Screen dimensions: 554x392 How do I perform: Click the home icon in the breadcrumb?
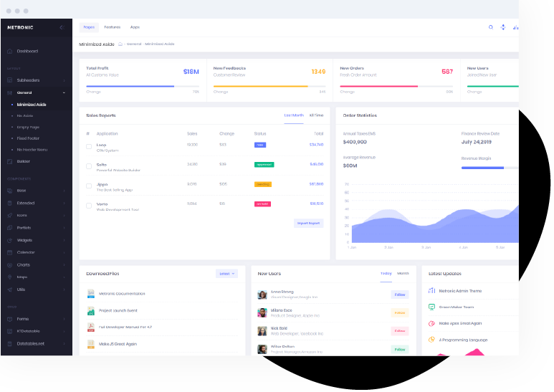(x=120, y=44)
